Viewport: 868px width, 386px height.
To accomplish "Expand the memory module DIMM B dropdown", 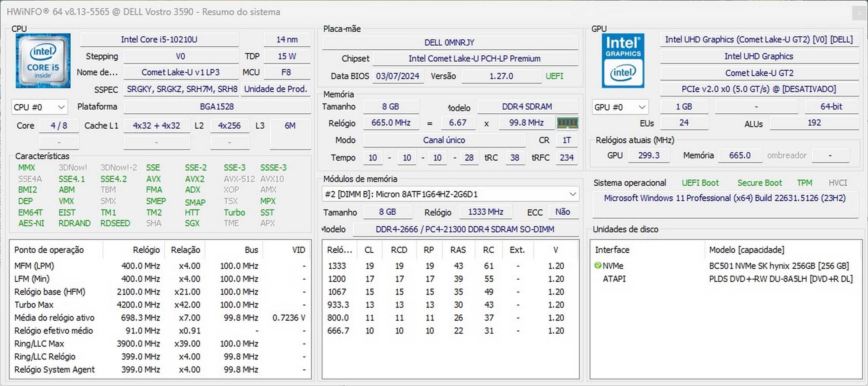I will point(450,194).
